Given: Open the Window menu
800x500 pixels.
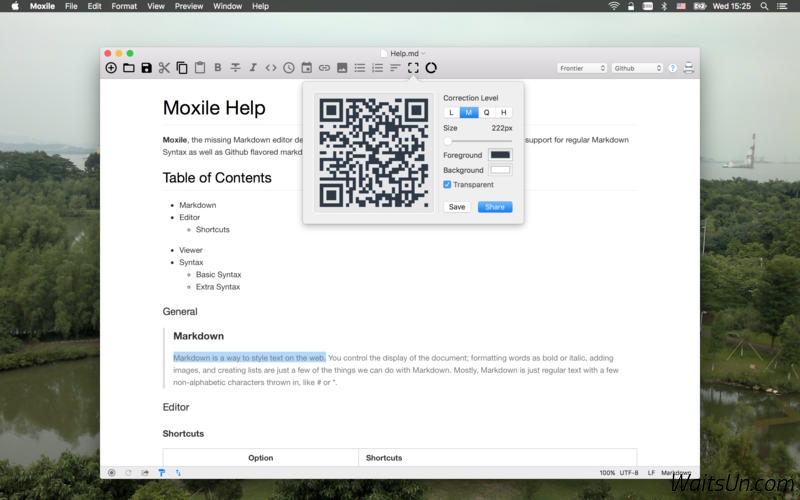Looking at the screenshot, I should 228,6.
